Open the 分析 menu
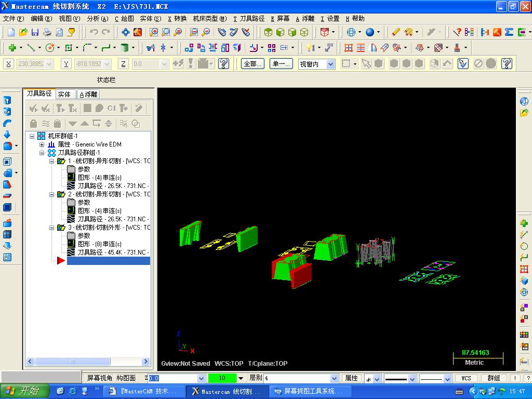This screenshot has height=399, width=532. [97, 19]
